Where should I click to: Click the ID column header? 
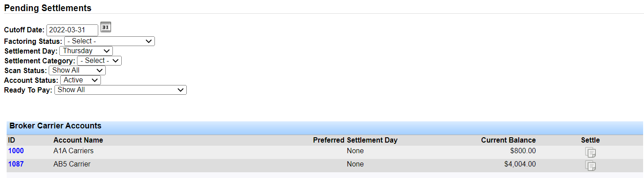(x=12, y=140)
